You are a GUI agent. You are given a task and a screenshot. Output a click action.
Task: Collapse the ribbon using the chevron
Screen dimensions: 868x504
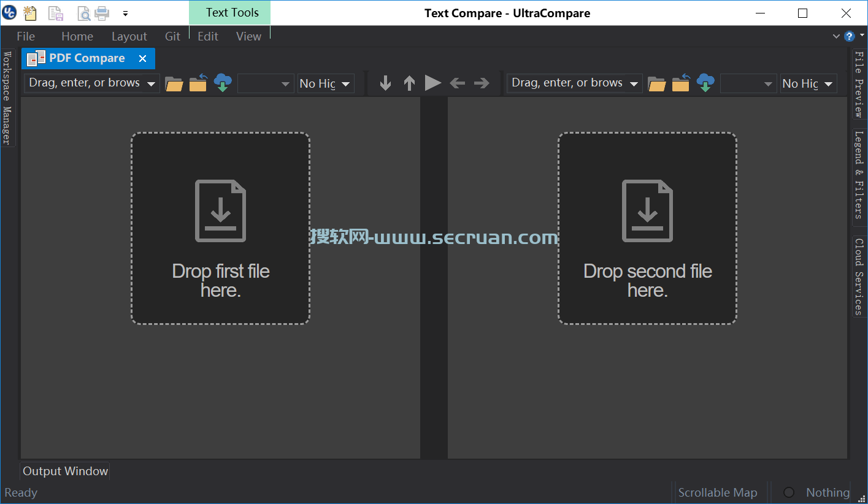836,36
